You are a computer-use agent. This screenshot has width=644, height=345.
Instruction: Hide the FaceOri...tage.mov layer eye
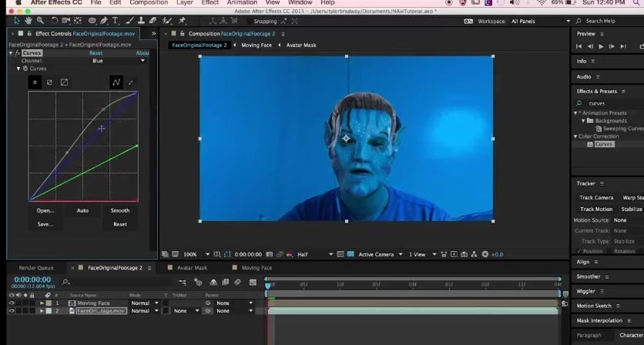pyautogui.click(x=12, y=311)
